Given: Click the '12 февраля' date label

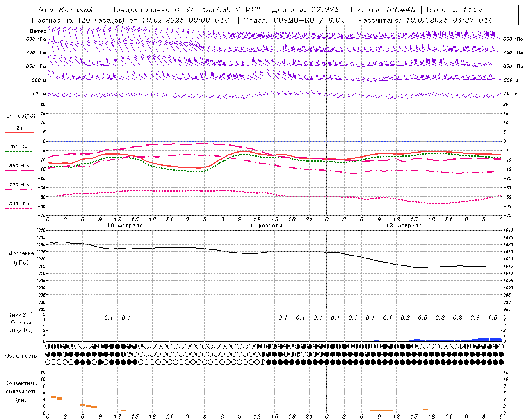Looking at the screenshot, I should [404, 226].
